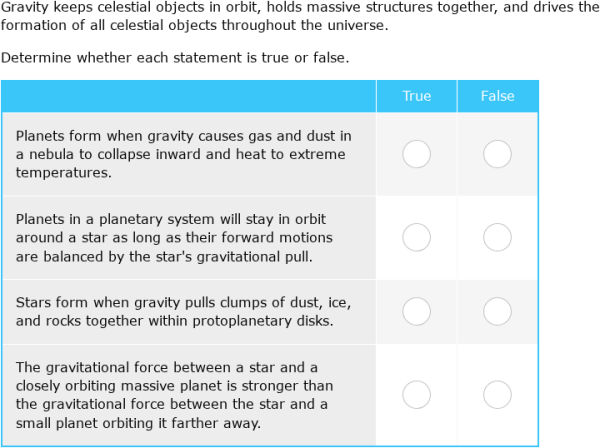The image size is (600, 448).
Task: Click the statement about a closely orbiting massive planet
Action: [175, 395]
